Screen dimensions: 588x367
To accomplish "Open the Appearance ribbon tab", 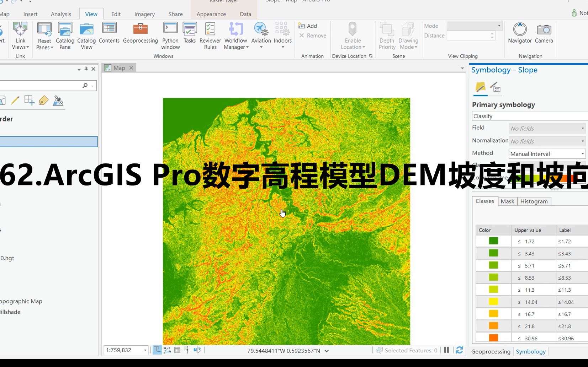I will [x=211, y=14].
